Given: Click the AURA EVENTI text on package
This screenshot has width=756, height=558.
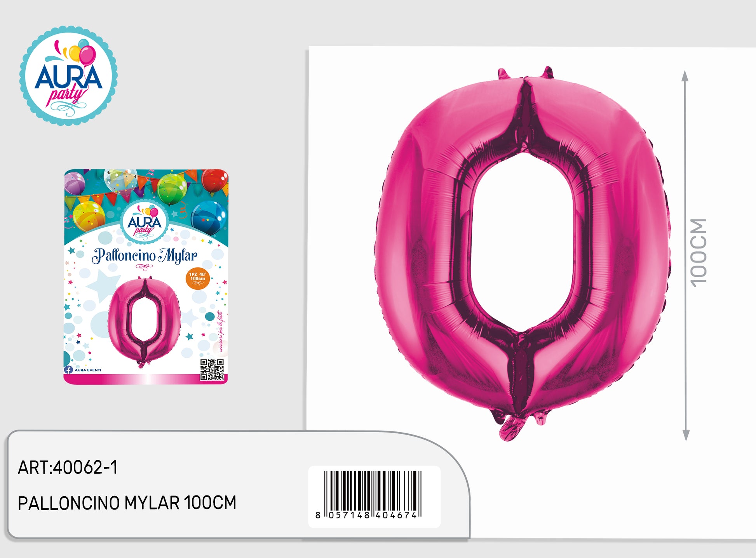Looking at the screenshot, I should [88, 370].
